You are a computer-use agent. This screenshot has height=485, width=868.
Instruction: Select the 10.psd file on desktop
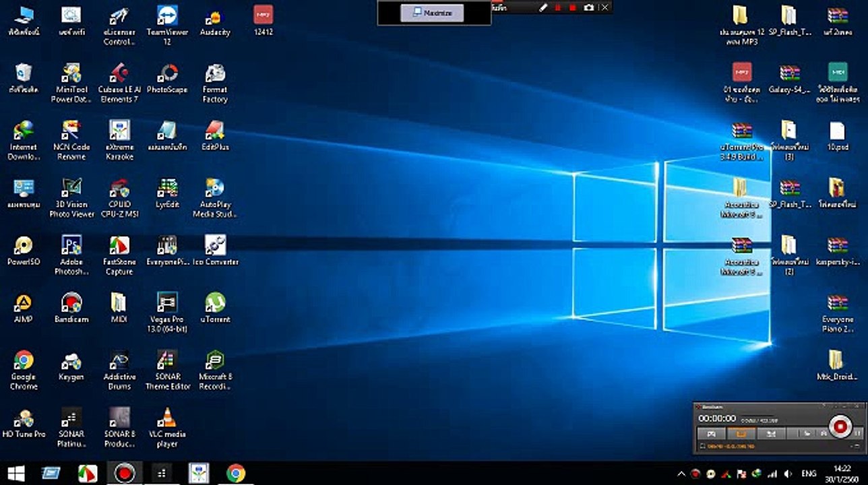coord(837,135)
